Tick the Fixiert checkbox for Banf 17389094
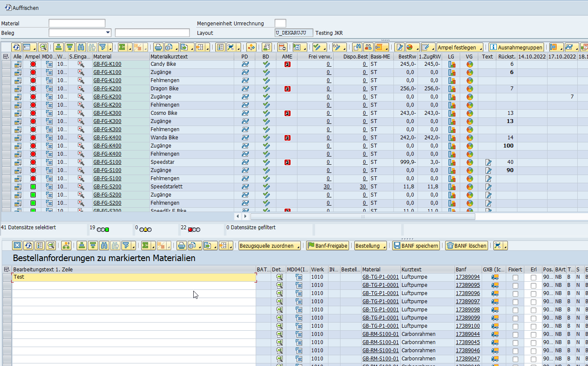 (515, 277)
